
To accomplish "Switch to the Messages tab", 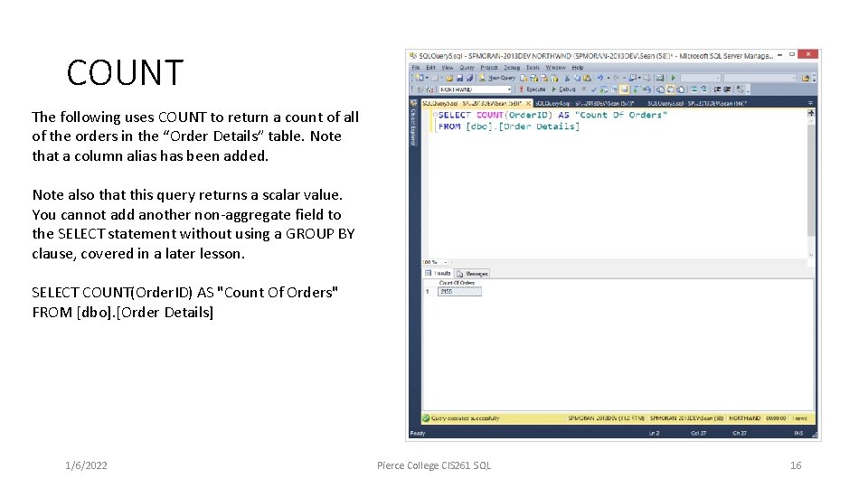I will (472, 273).
